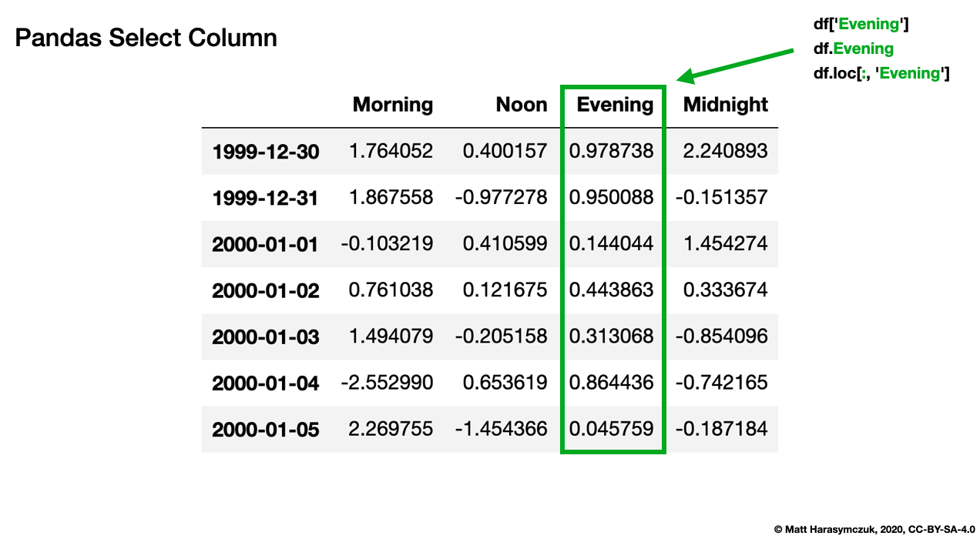Select the 2000-01-05 row label
Screen dimensions: 980x539
267,429
